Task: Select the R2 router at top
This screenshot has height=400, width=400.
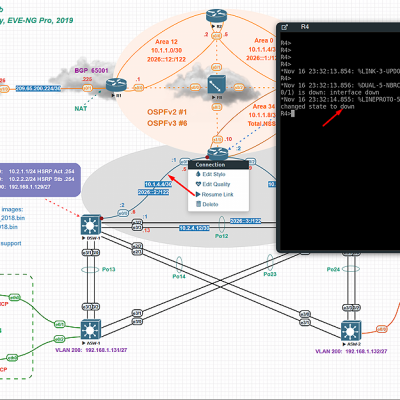Action: (216, 16)
